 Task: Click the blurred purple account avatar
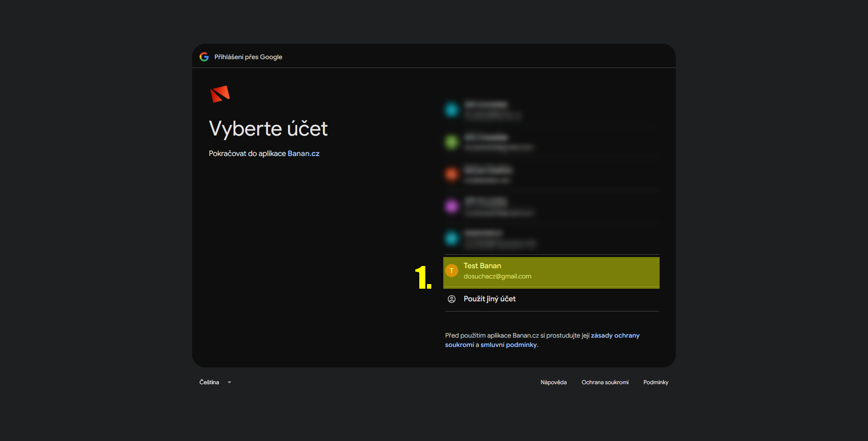coord(452,206)
